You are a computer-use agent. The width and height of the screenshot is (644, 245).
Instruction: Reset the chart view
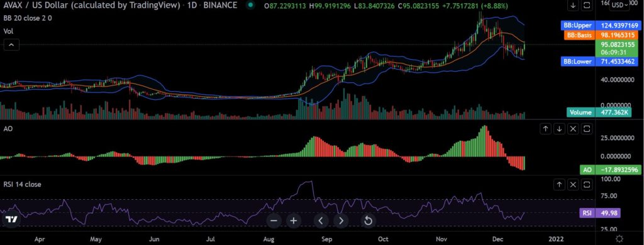(368, 220)
